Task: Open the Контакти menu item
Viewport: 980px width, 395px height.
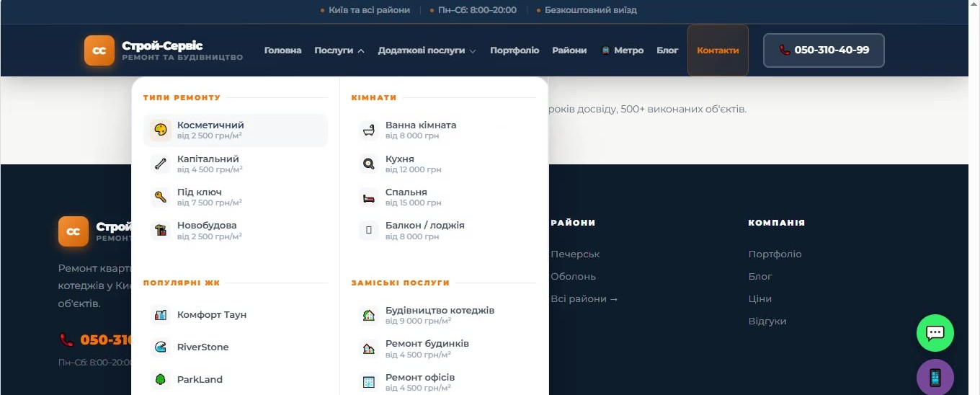Action: point(718,50)
